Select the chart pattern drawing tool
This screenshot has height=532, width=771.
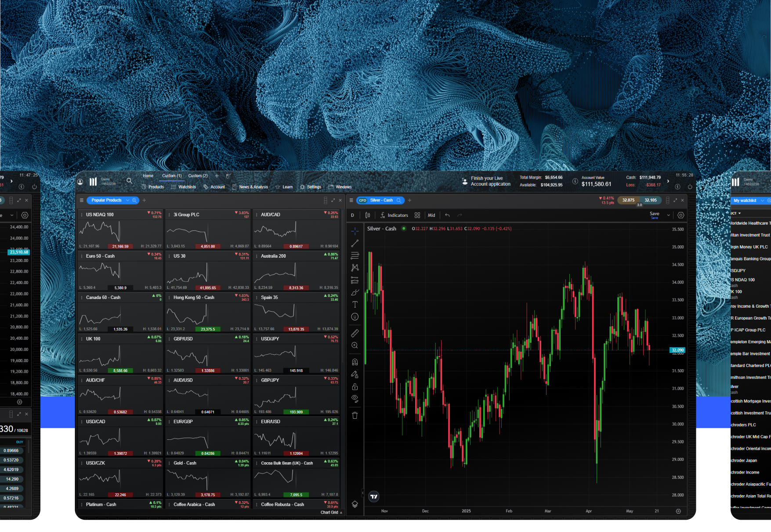(355, 267)
